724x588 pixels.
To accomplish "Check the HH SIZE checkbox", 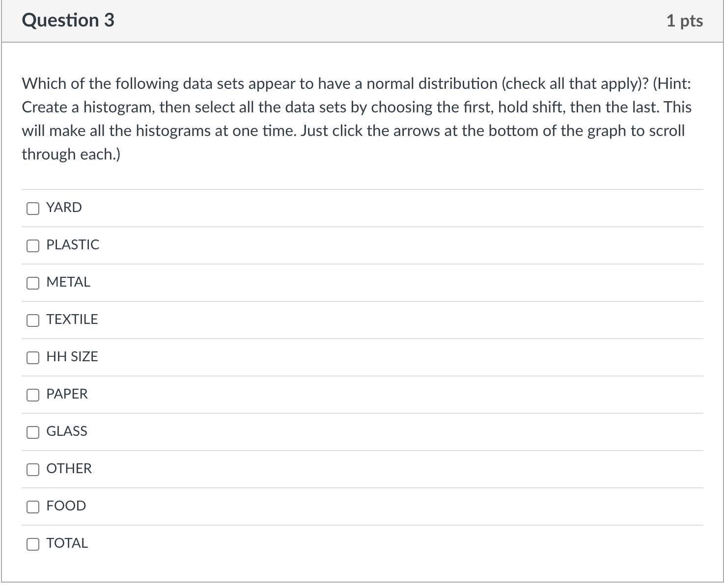I will point(32,358).
